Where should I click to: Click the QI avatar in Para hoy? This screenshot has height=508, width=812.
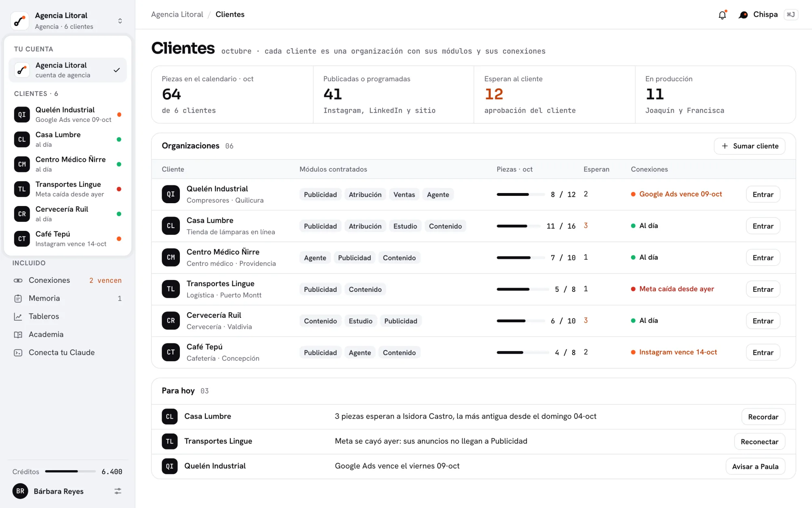pyautogui.click(x=170, y=466)
